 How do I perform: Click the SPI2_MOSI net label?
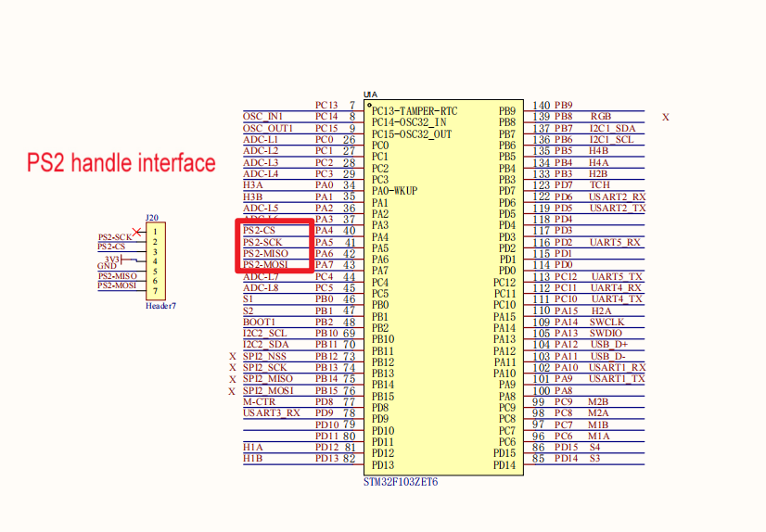pos(268,390)
